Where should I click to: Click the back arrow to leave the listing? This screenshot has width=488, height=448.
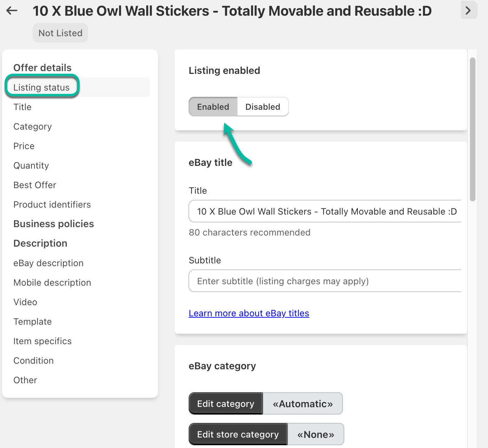11,10
